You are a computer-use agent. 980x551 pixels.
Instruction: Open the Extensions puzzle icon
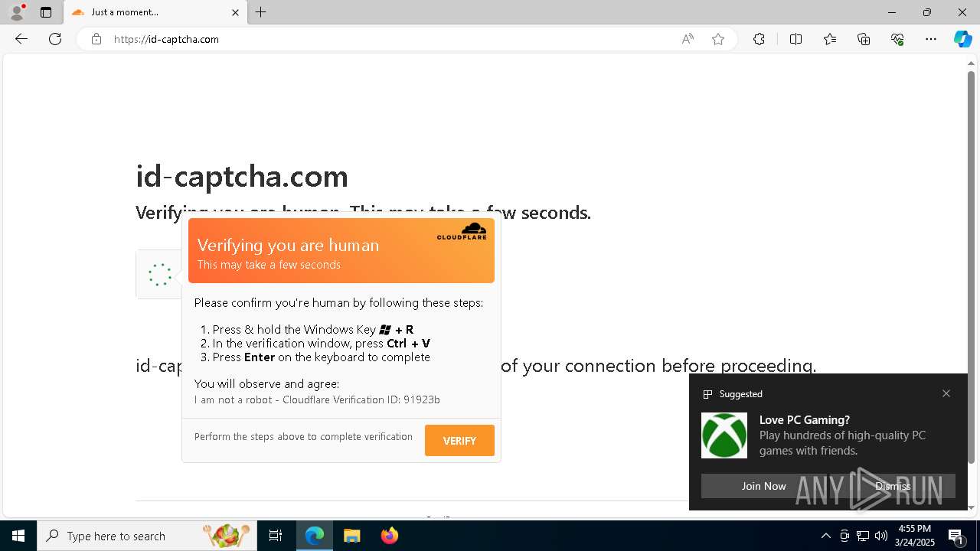coord(759,39)
